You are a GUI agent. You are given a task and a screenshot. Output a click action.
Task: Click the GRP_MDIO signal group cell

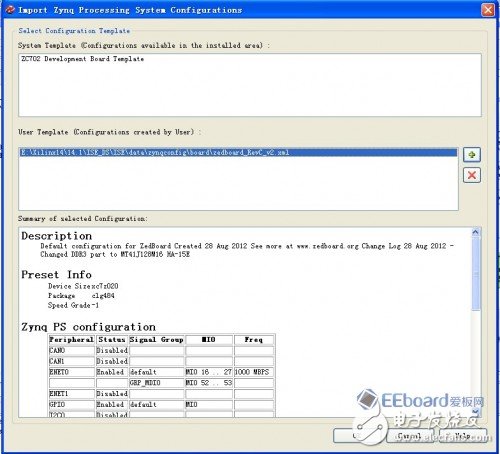tap(157, 383)
